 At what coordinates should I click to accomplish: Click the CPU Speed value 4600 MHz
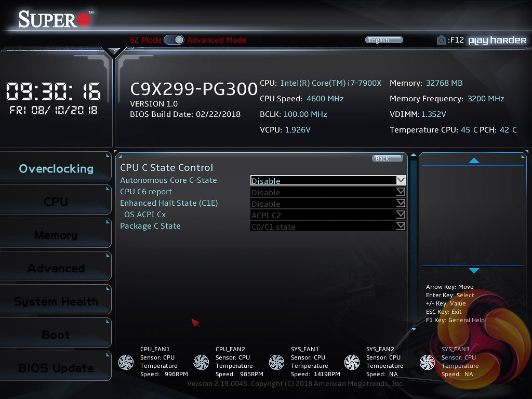325,99
